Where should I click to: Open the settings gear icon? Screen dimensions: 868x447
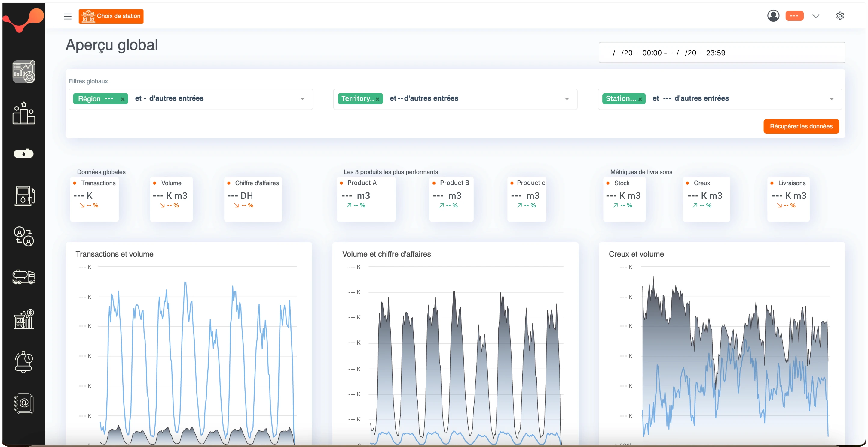pos(840,16)
